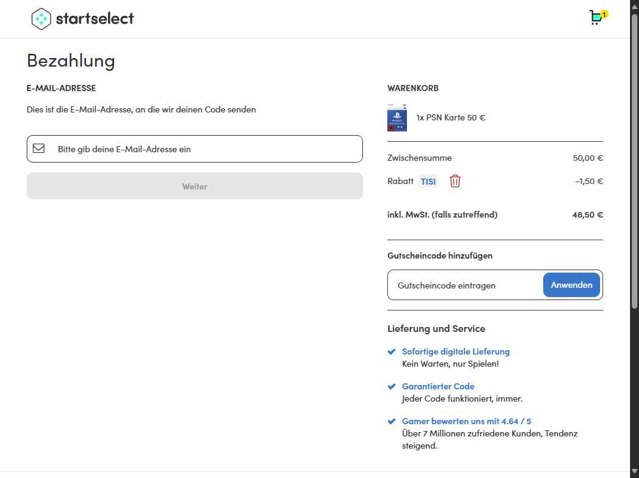Remove the TISI discount via trash icon

455,181
